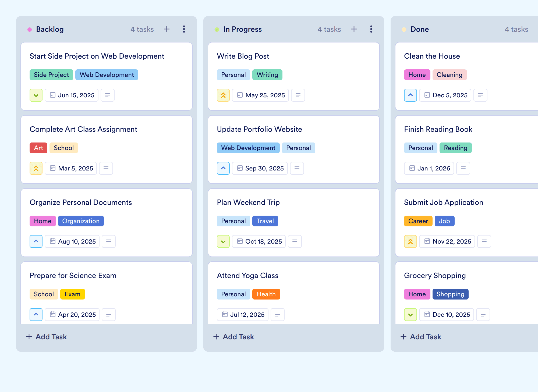The width and height of the screenshot is (538, 392).
Task: Change priority on Submit Job Application card
Action: (x=410, y=241)
